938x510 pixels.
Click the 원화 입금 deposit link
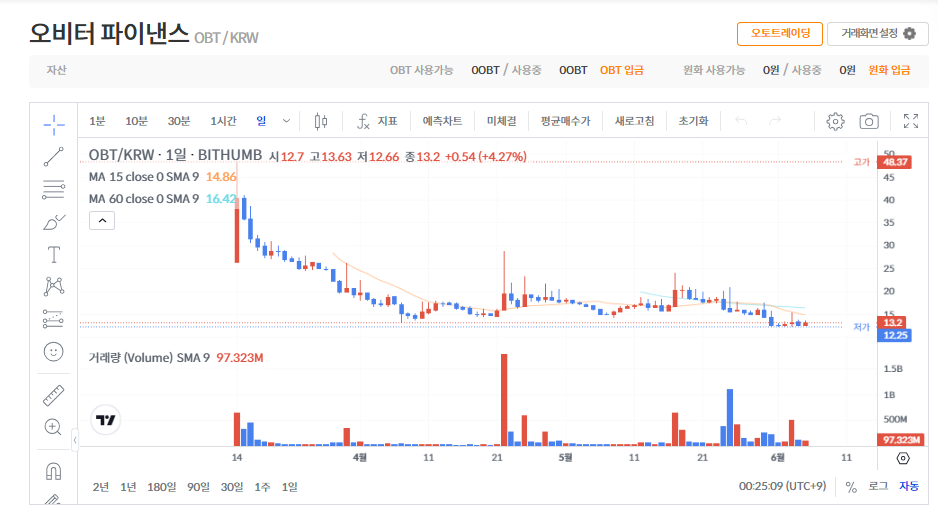[x=889, y=71]
